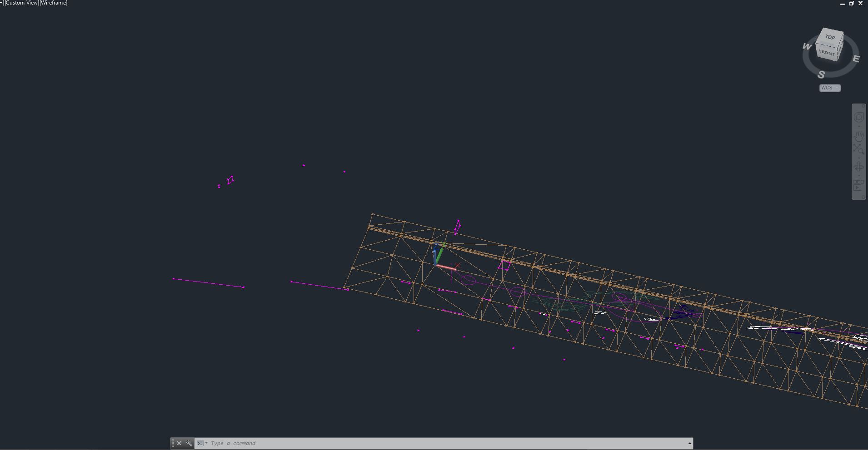Open command line customization with the wrench icon
868x450 pixels.
(188, 443)
